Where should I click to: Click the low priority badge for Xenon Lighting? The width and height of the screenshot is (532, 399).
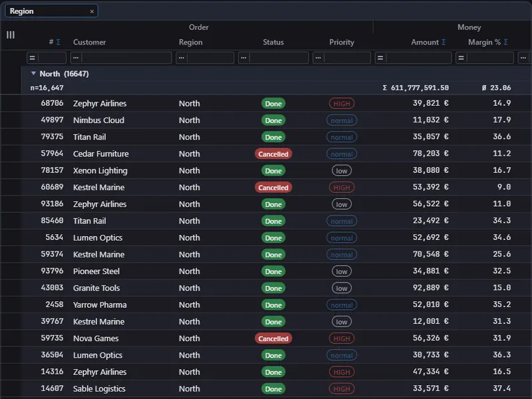(342, 171)
